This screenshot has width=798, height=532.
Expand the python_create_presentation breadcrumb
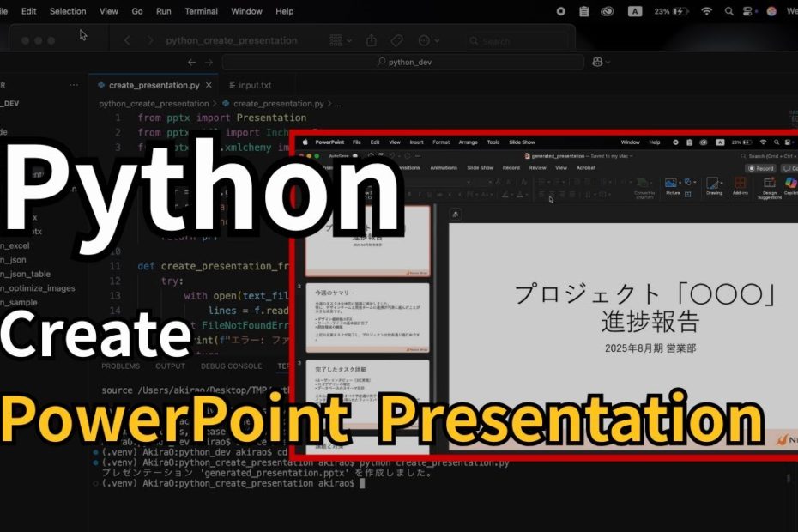click(x=154, y=103)
